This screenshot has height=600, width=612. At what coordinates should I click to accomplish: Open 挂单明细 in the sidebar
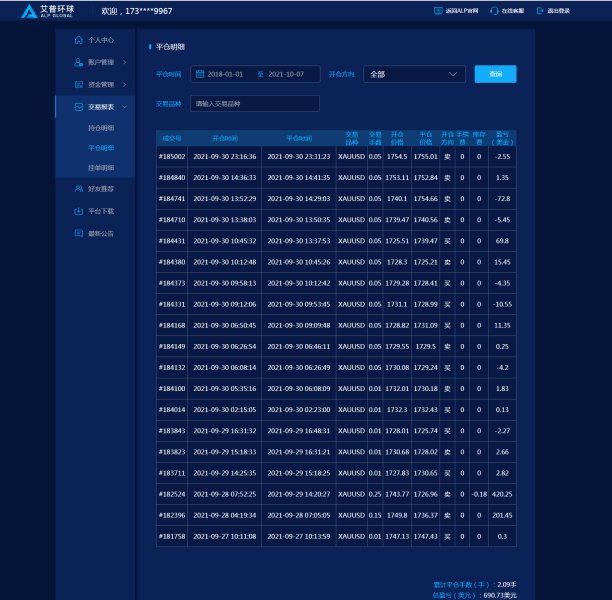click(x=101, y=167)
